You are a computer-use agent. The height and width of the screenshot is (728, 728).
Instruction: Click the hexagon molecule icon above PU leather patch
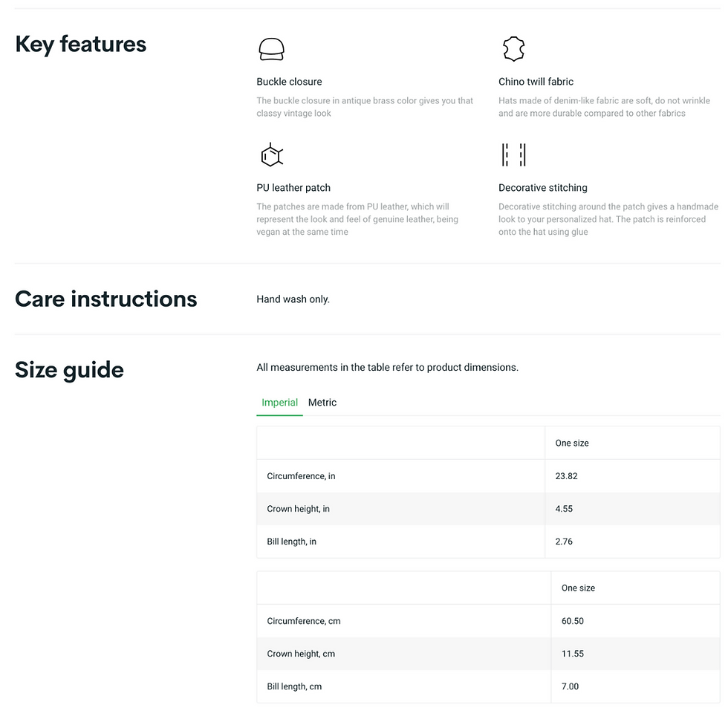(272, 155)
